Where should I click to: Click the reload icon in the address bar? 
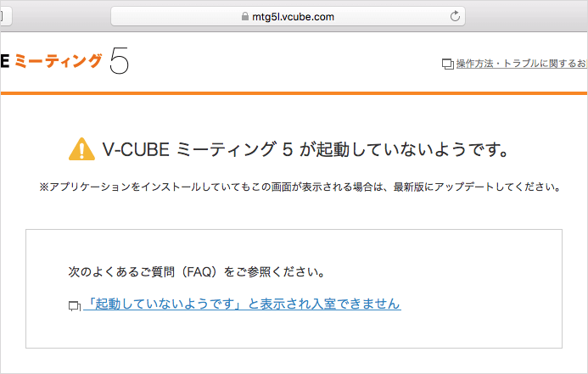455,16
